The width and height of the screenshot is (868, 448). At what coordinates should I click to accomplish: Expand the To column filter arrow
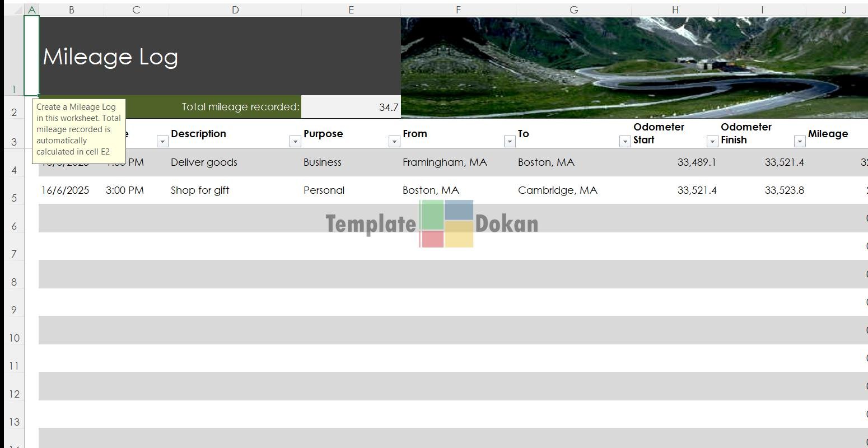624,142
